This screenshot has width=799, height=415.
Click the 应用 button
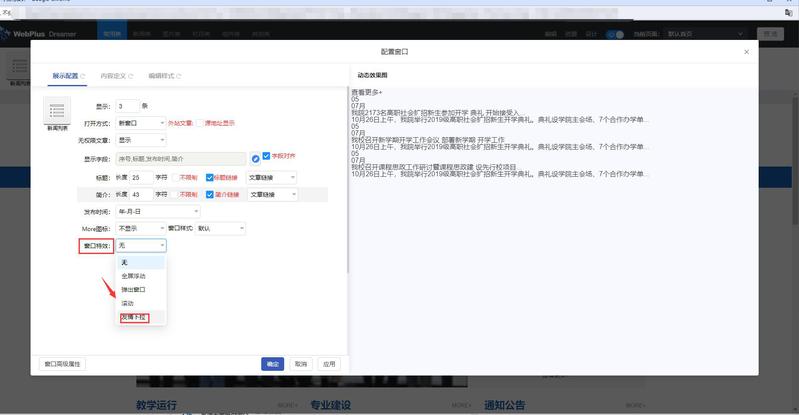(x=329, y=364)
